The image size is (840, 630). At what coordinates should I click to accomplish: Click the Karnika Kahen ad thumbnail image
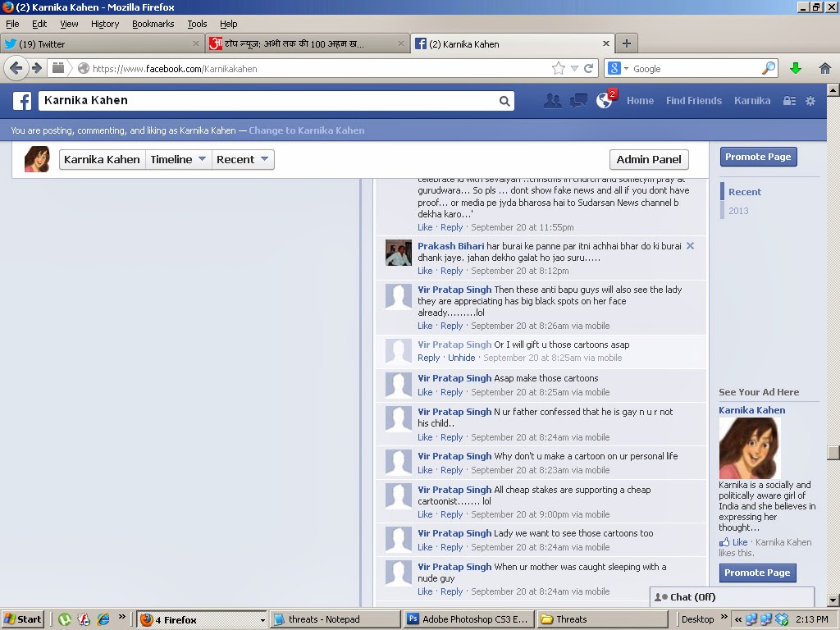coord(750,448)
